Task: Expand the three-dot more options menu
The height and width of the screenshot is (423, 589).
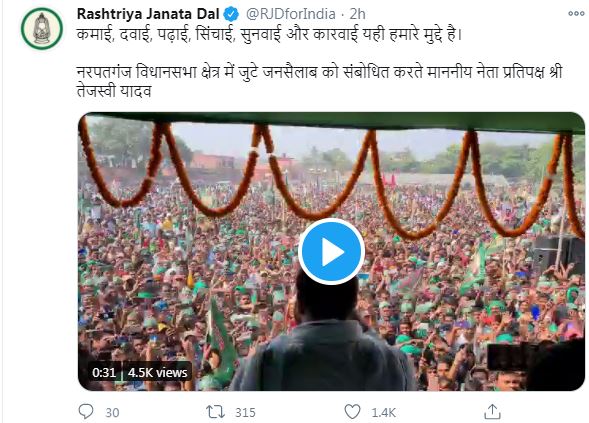Action: coord(576,14)
